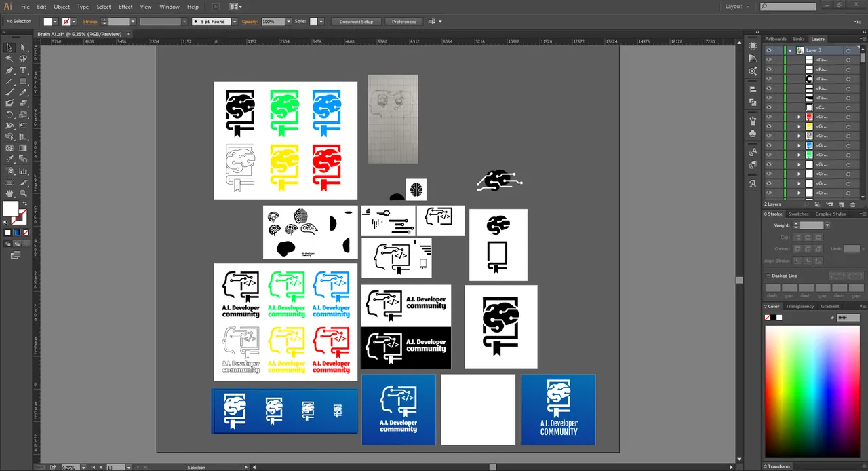Open the Layout workspace switcher
This screenshot has height=471, width=868.
tap(737, 7)
